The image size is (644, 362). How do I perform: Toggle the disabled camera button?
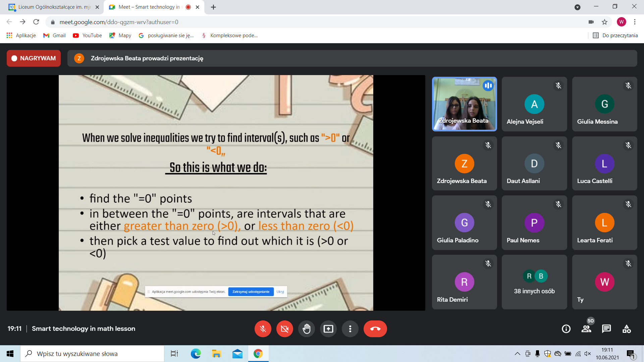pos(285,329)
